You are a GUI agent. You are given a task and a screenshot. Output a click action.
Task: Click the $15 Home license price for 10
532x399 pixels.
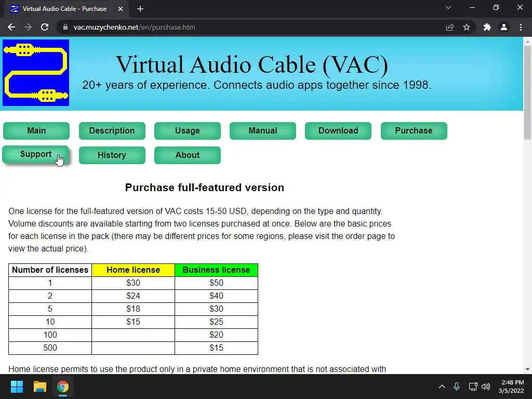click(134, 322)
